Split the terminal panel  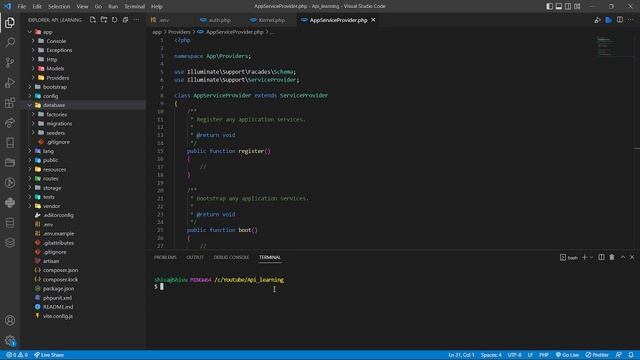pos(601,257)
